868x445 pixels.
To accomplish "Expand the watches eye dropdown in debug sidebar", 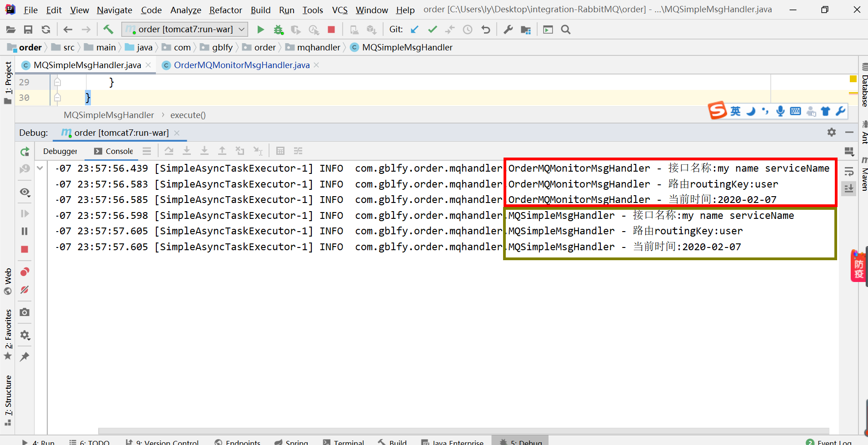I will 25,192.
